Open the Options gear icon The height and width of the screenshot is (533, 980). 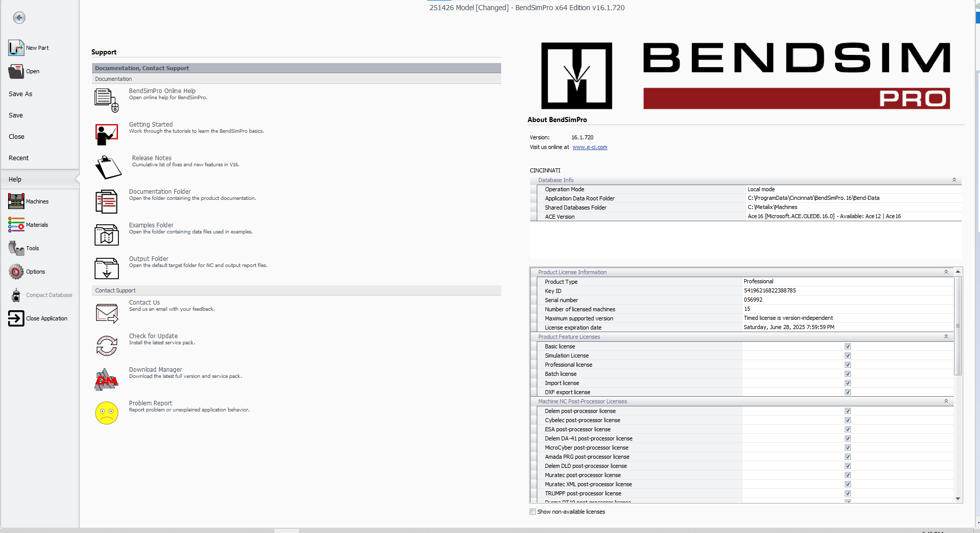point(16,272)
